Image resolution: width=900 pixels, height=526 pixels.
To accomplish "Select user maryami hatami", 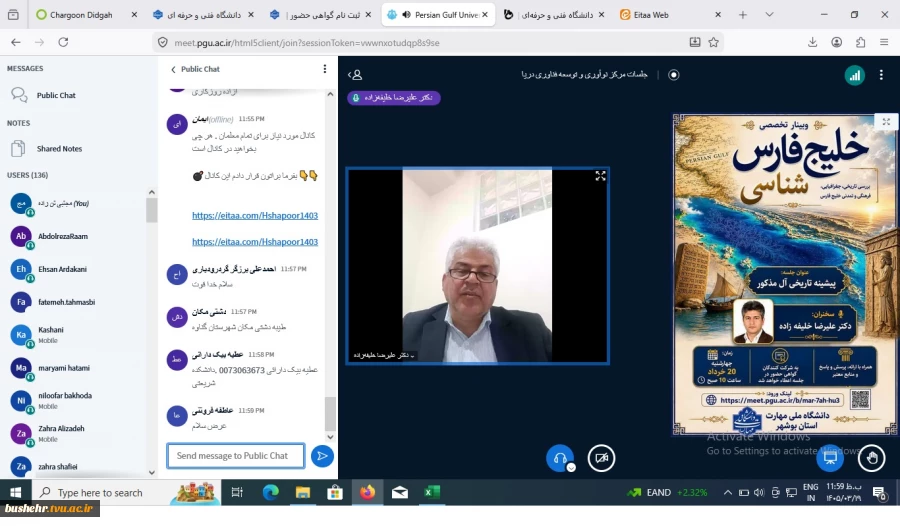I will point(64,368).
